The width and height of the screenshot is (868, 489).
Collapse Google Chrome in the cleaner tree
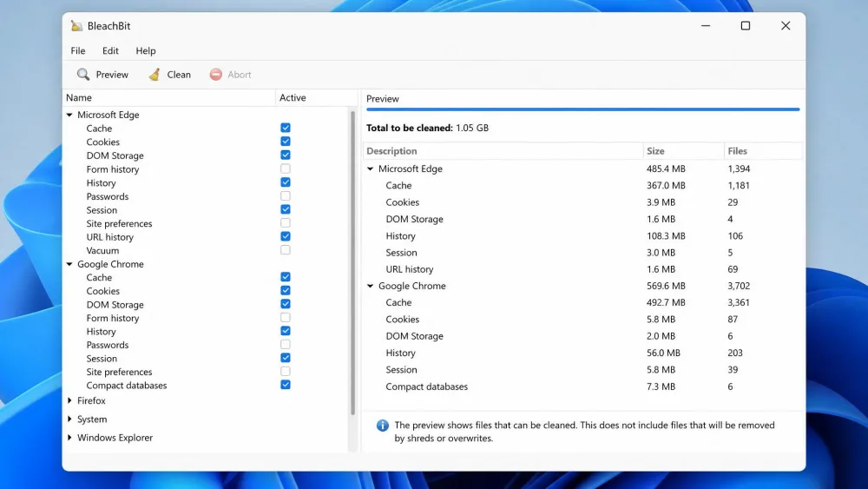[x=69, y=264]
